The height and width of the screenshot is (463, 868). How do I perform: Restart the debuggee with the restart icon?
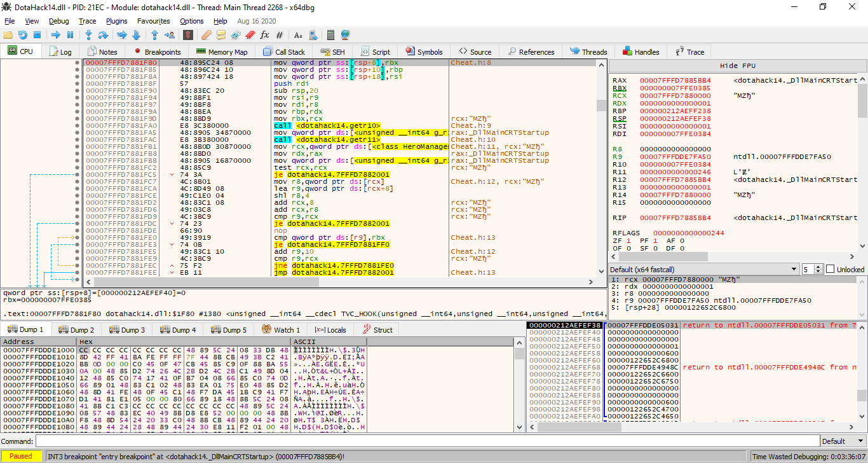coord(23,35)
